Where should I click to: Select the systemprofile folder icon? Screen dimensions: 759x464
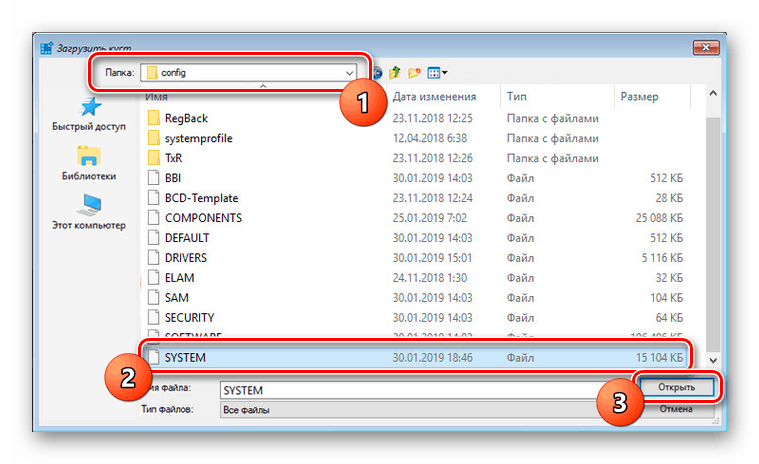tap(153, 138)
